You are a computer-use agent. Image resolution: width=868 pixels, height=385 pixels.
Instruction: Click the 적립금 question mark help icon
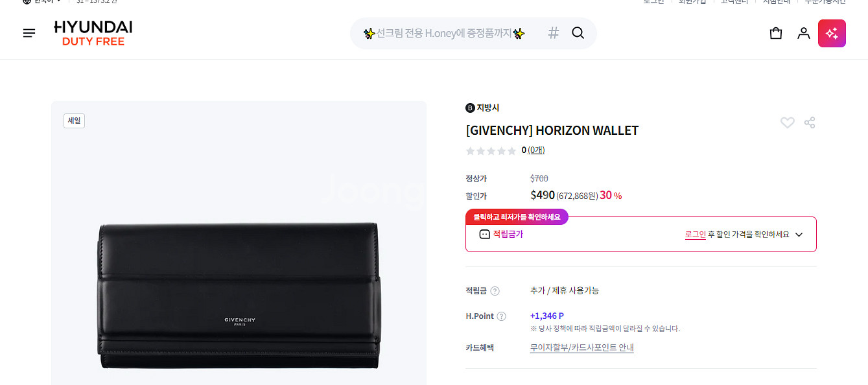coord(495,291)
